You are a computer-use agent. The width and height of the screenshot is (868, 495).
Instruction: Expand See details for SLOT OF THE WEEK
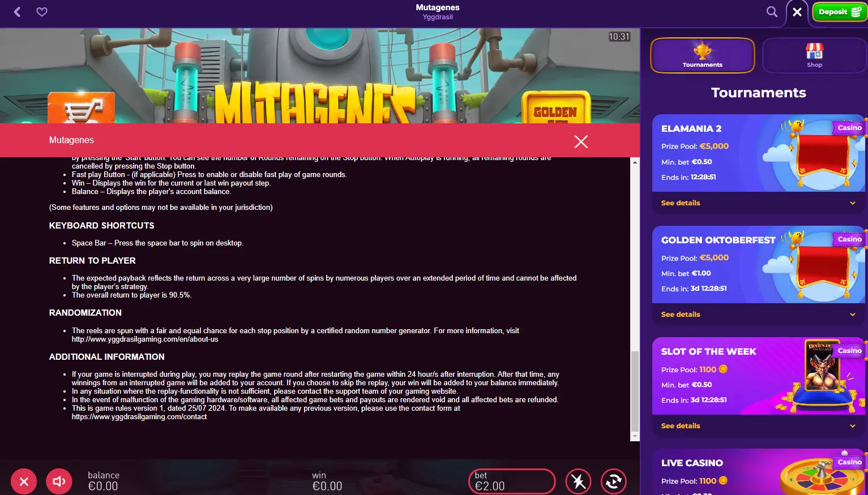click(758, 426)
